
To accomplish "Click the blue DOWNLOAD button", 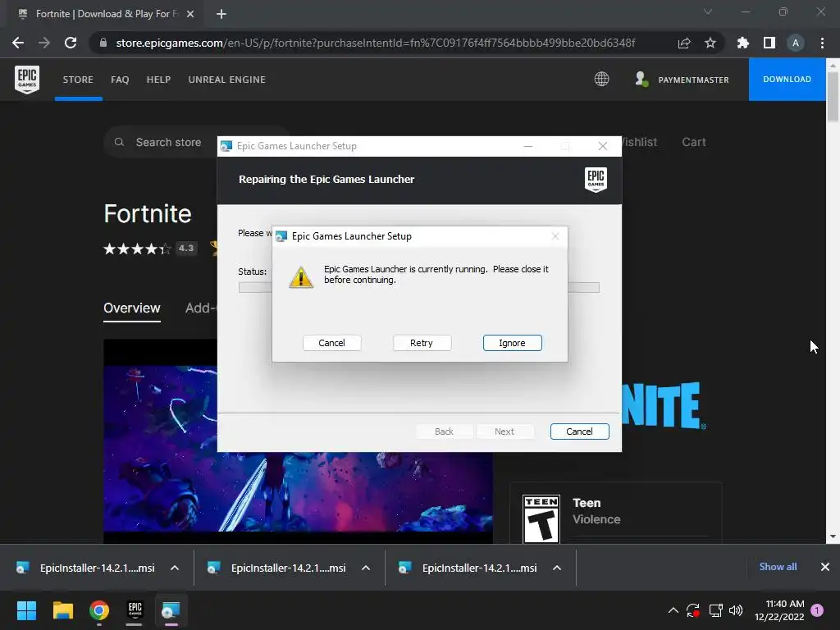I will [x=787, y=80].
